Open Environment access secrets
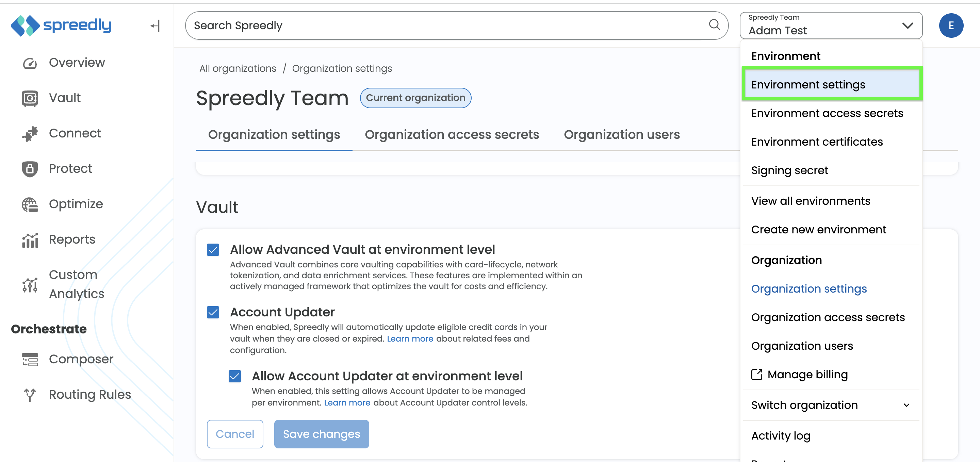 pos(831,113)
